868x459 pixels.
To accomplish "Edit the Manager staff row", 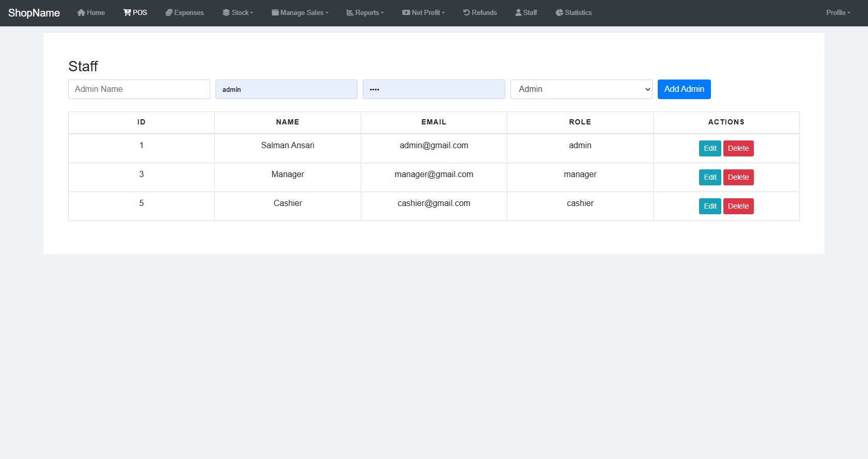I will click(710, 177).
